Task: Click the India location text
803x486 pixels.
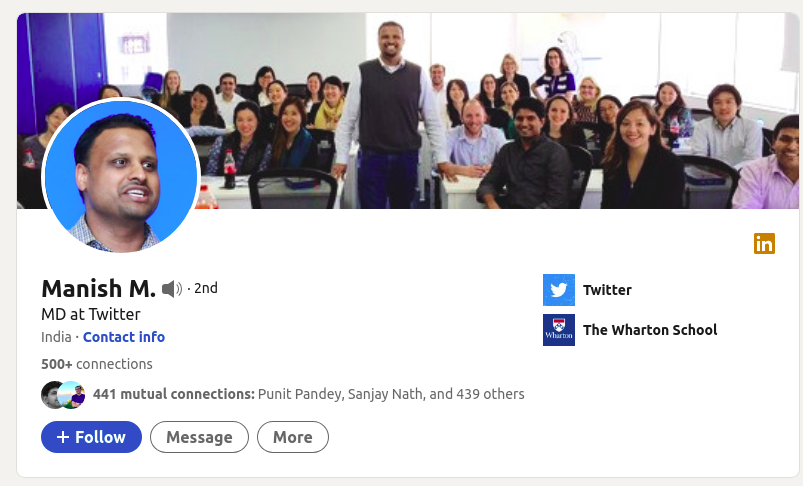Action: (x=56, y=337)
